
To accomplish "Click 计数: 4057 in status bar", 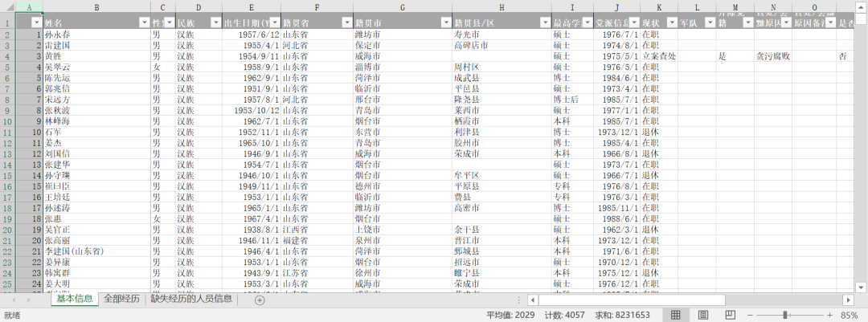I will [565, 316].
